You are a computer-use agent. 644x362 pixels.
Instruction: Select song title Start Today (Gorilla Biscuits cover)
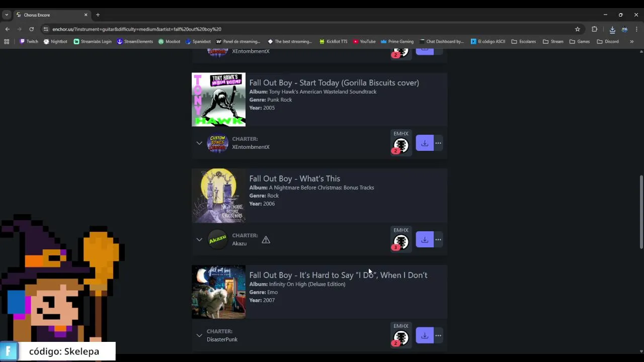(x=334, y=83)
